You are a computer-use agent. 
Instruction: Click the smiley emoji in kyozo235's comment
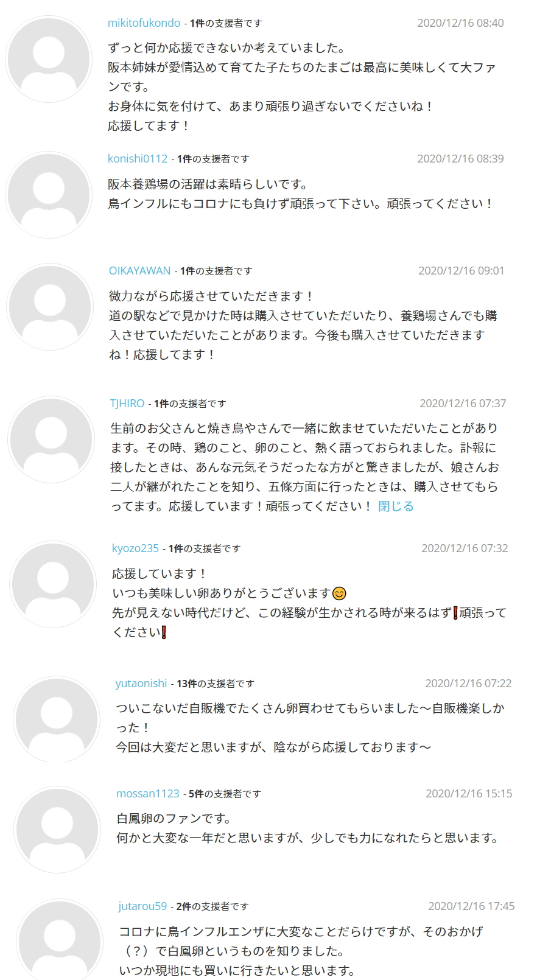click(x=340, y=593)
